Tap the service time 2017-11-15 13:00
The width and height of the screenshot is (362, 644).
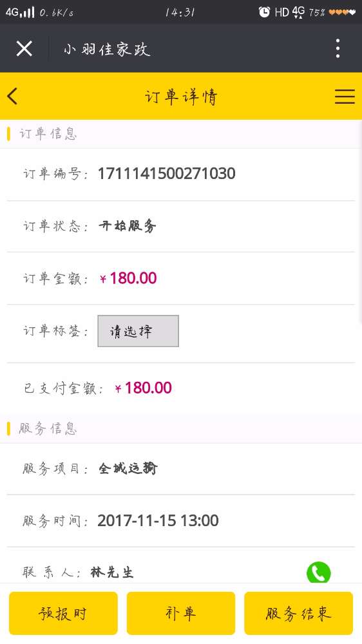(158, 521)
